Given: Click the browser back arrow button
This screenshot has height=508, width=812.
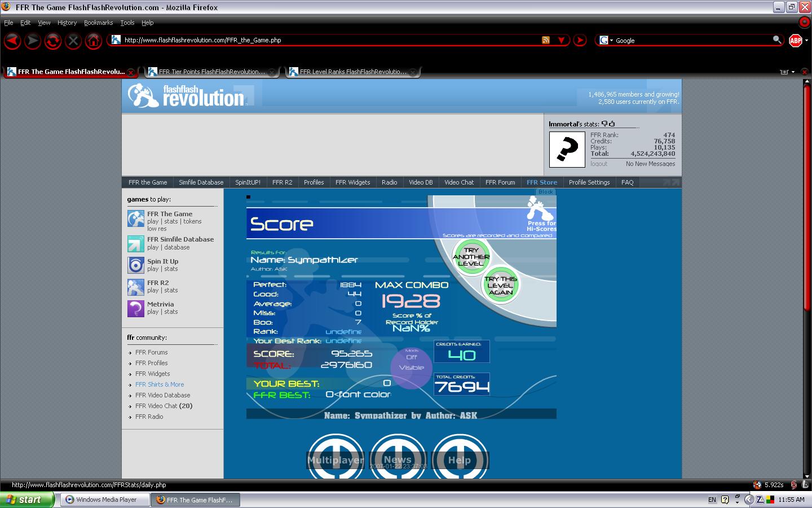Looking at the screenshot, I should point(12,41).
